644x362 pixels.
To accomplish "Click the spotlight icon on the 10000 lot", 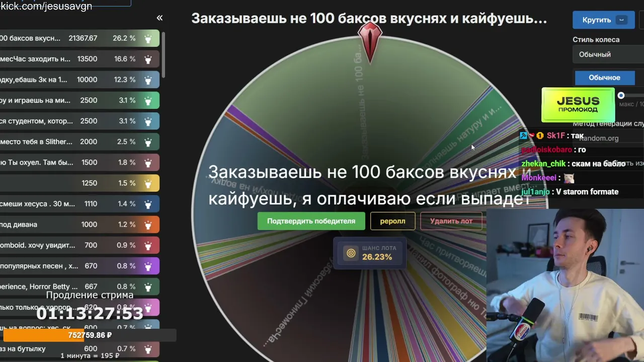I will point(148,79).
